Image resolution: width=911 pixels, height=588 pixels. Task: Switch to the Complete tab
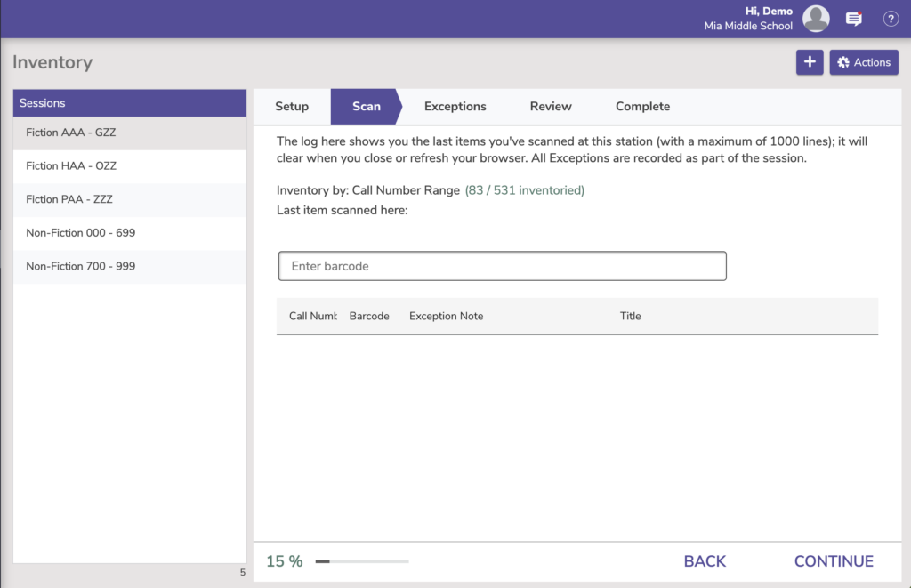[642, 107]
